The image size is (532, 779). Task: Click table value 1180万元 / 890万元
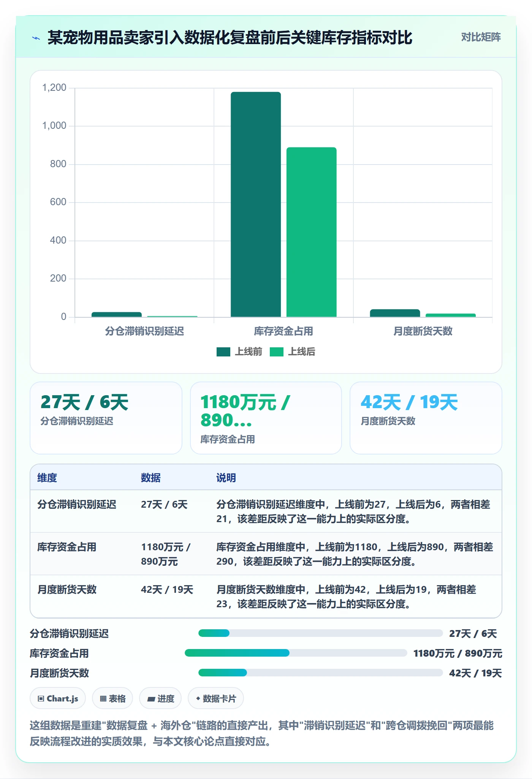pyautogui.click(x=166, y=554)
